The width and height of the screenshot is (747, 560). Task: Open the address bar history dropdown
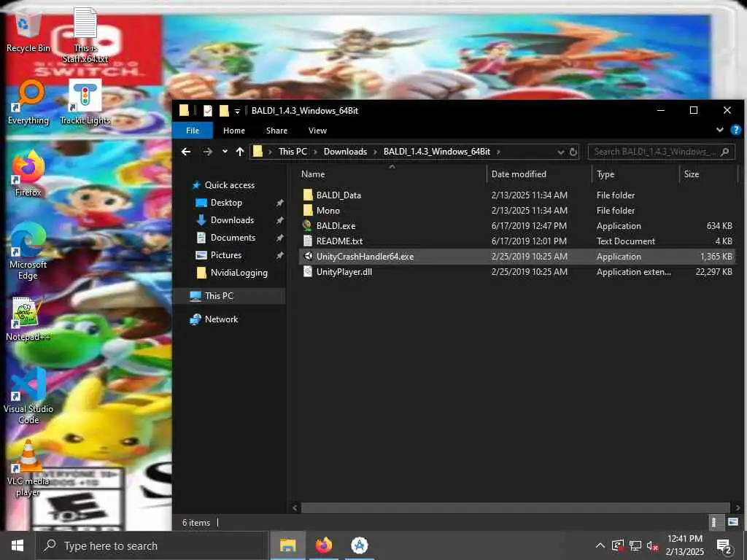point(561,152)
